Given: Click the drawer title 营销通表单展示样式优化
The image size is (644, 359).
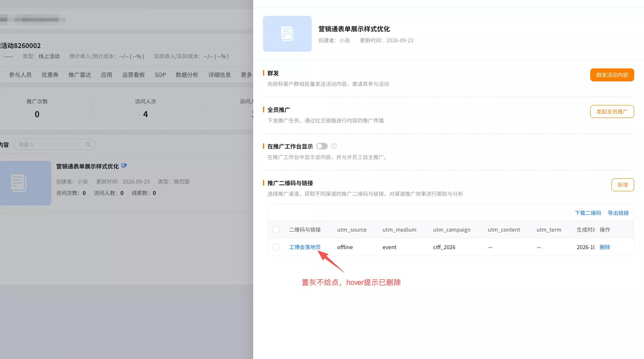Looking at the screenshot, I should (x=354, y=29).
